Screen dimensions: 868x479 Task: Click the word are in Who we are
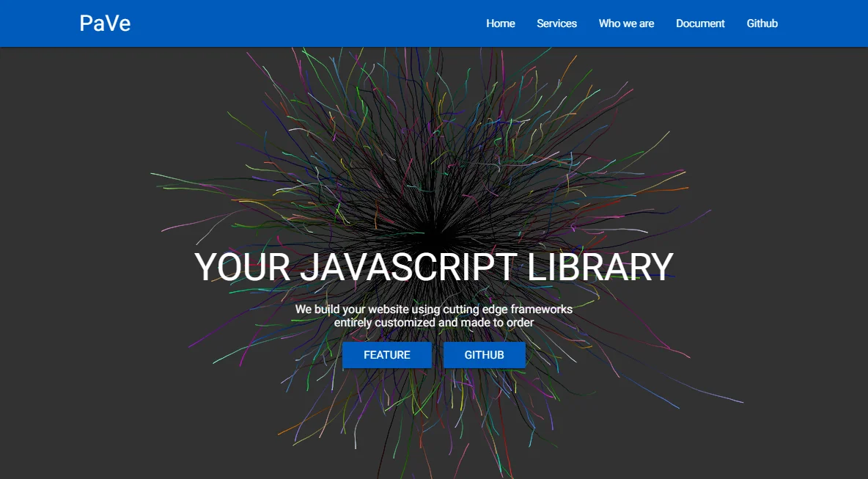point(647,23)
